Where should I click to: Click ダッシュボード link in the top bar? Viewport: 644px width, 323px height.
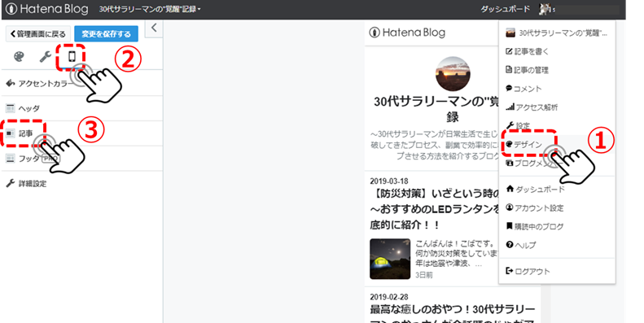pyautogui.click(x=505, y=9)
